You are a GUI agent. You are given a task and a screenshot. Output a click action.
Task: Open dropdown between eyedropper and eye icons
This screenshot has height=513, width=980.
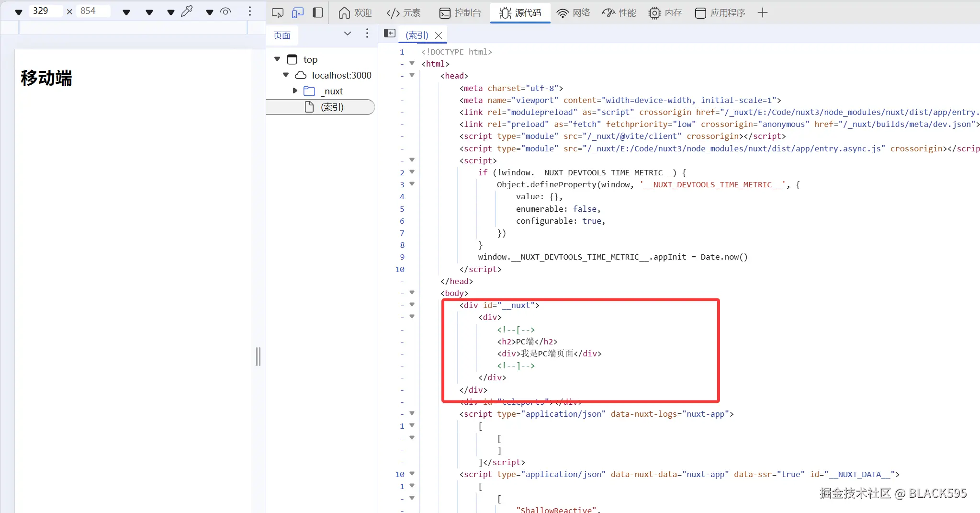(x=210, y=12)
